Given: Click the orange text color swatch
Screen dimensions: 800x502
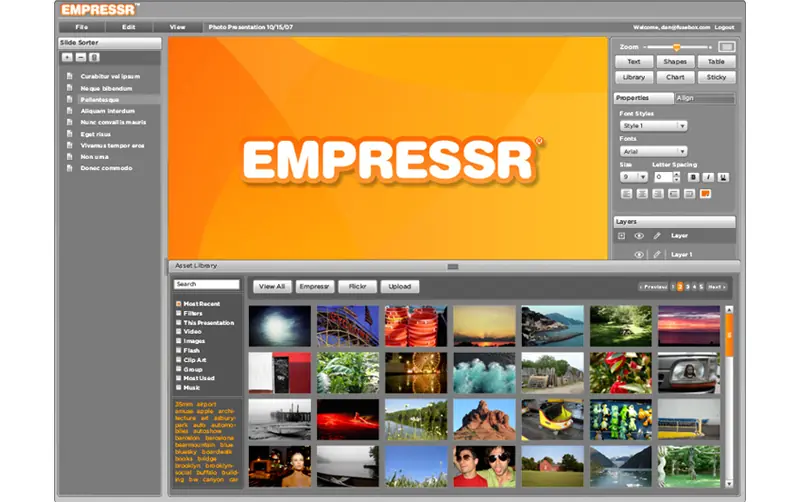Looking at the screenshot, I should pos(705,194).
